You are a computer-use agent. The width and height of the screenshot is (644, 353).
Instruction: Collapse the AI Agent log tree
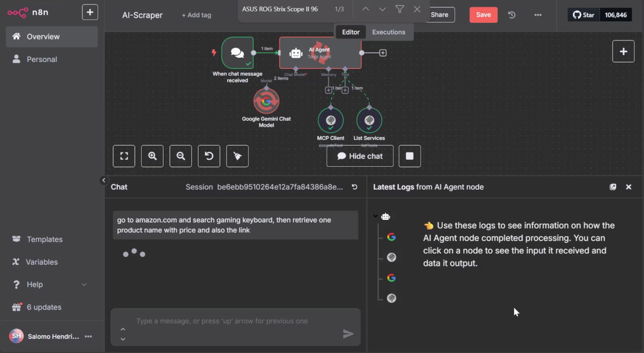click(x=375, y=216)
